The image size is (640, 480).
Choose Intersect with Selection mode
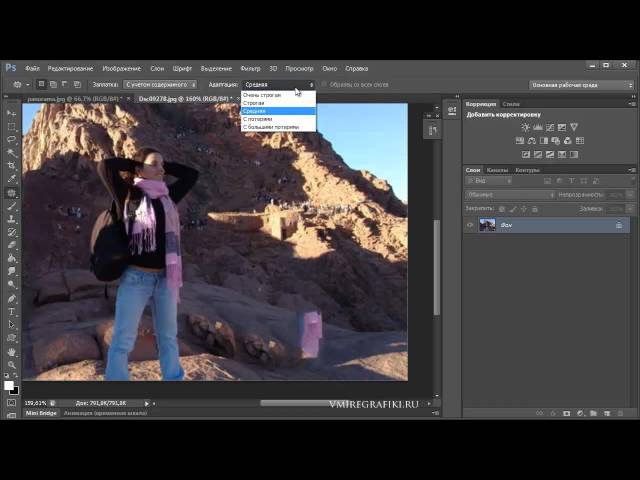point(77,84)
